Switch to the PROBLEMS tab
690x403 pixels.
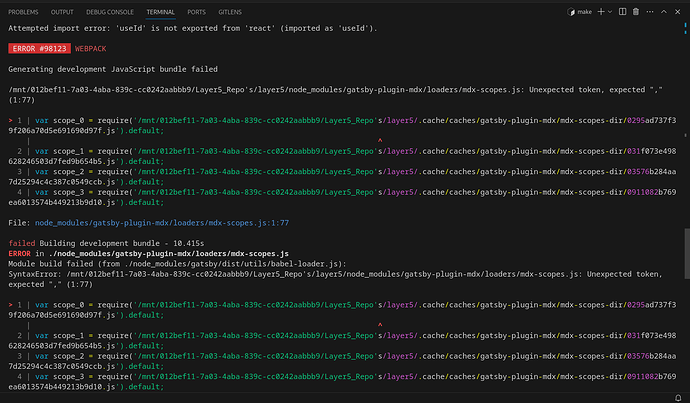pos(23,12)
